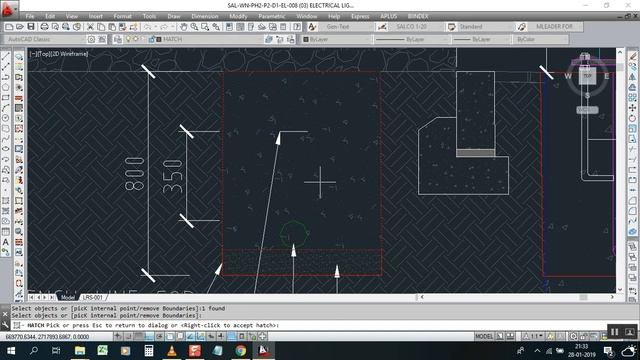640x360 pixels.
Task: Click the Make Object's Layer Current icon
Action: point(269,39)
